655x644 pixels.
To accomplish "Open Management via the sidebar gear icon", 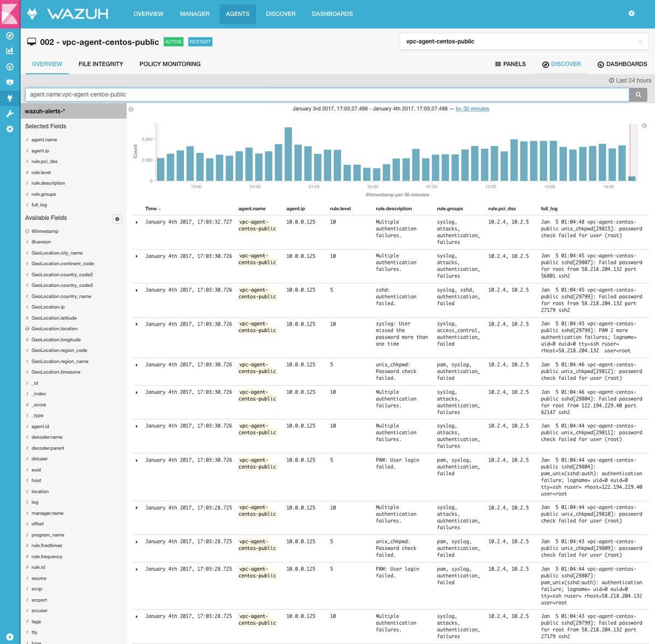I will point(9,129).
